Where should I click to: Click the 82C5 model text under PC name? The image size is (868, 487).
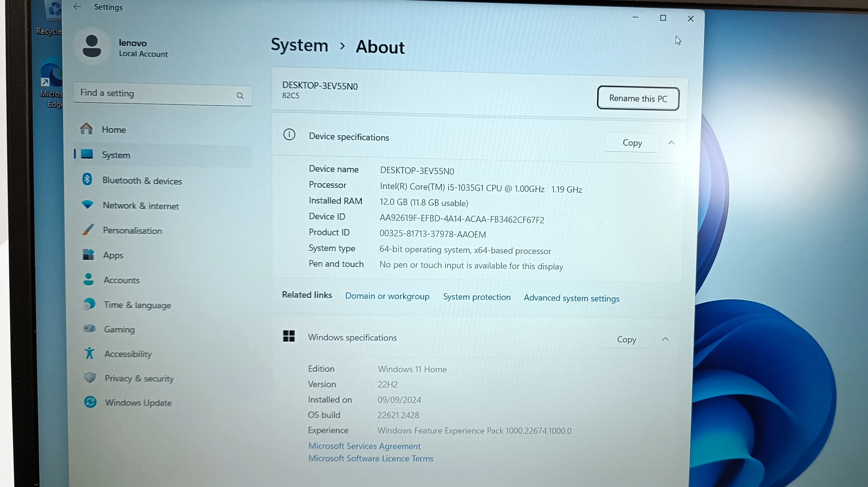tap(290, 96)
